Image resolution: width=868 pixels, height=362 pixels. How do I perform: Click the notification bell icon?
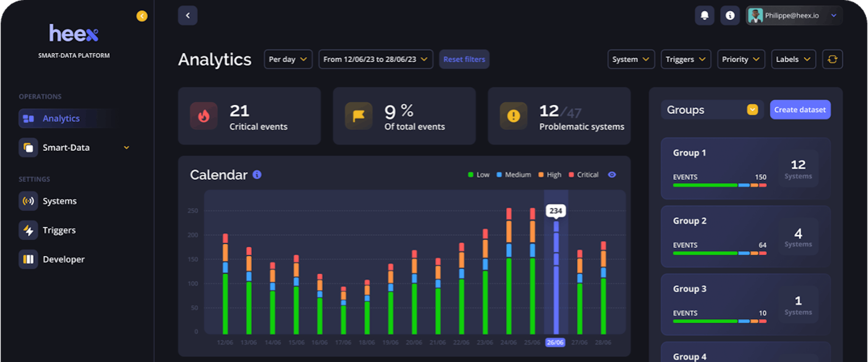704,16
